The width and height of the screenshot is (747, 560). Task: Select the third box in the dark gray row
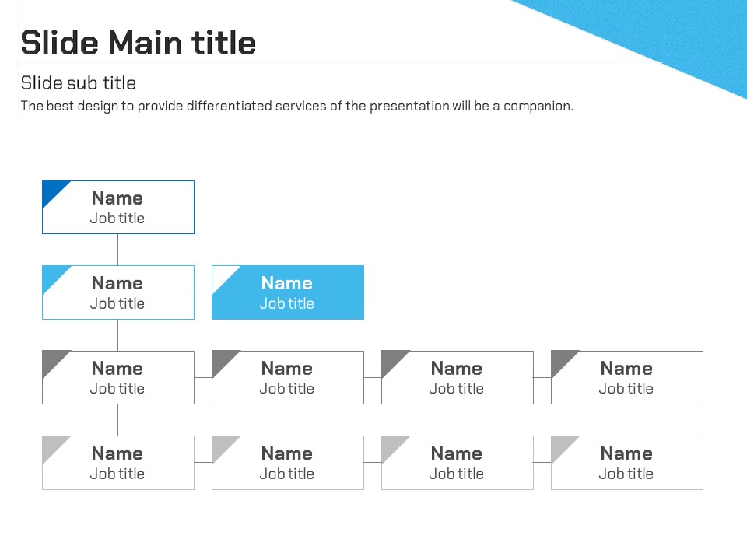pos(457,378)
